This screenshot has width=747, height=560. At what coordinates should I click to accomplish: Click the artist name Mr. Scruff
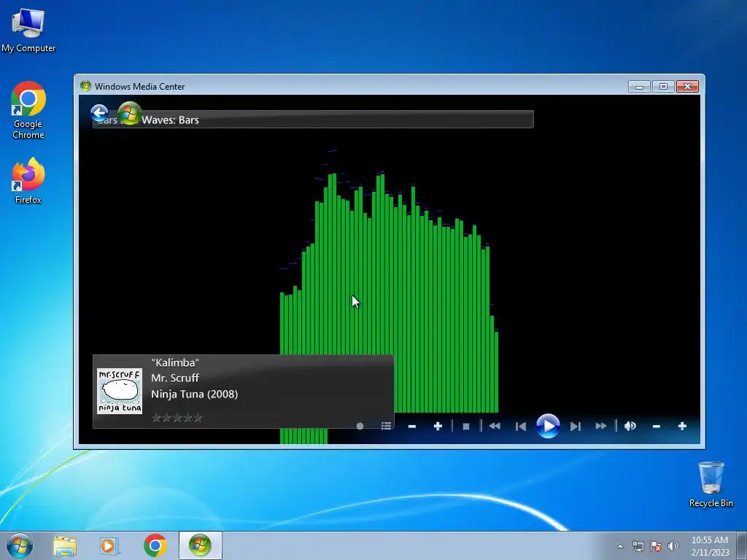click(175, 378)
